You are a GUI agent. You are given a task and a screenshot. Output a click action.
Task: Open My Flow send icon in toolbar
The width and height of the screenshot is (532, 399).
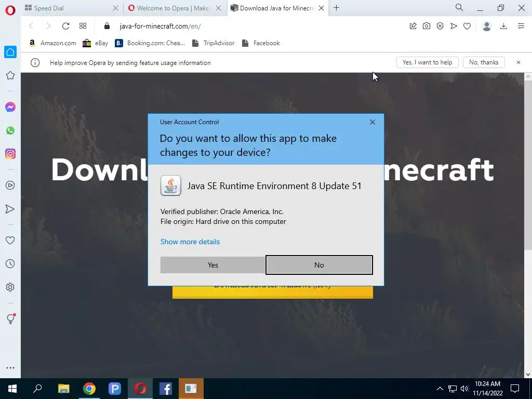tap(454, 26)
